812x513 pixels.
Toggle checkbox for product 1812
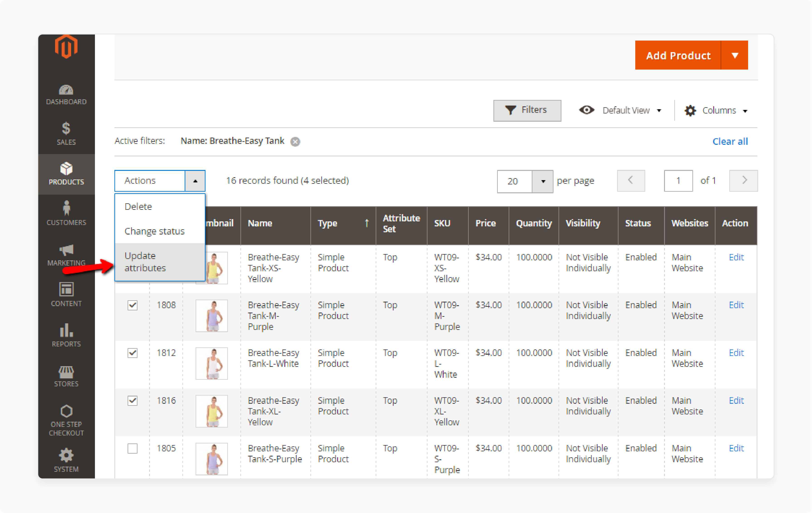[x=133, y=353]
